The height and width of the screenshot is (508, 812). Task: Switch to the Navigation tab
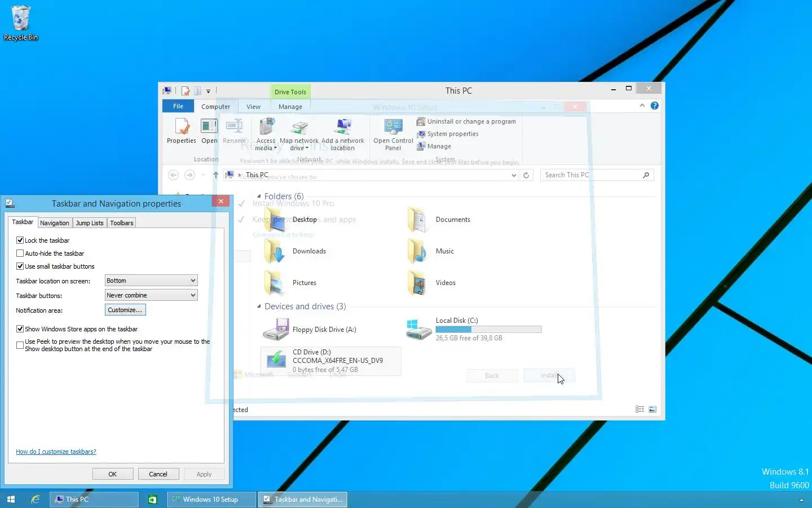(x=54, y=223)
